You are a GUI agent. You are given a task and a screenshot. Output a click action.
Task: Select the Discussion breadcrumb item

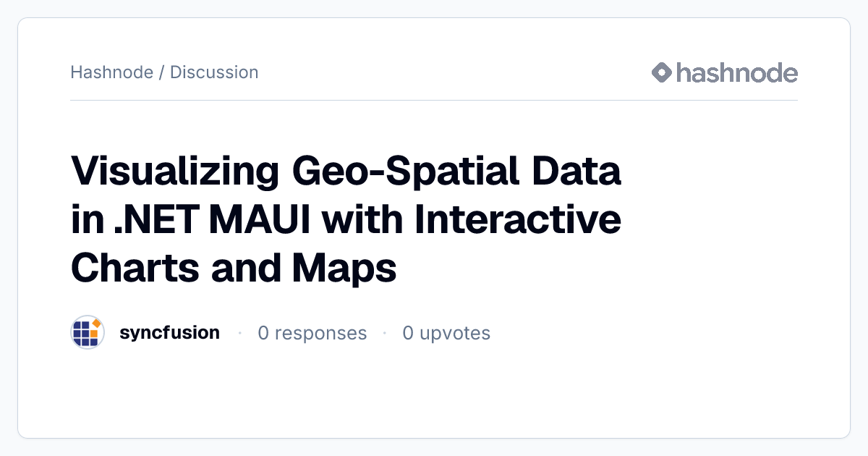(x=214, y=72)
